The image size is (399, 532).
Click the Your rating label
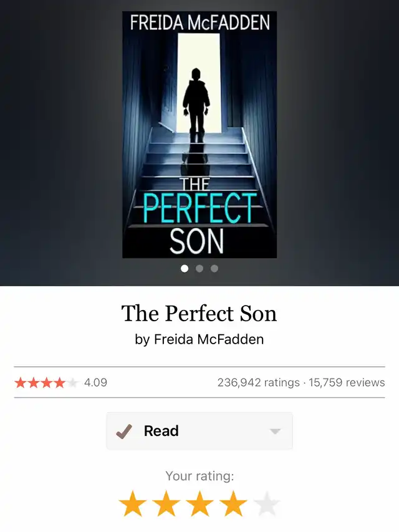click(199, 476)
